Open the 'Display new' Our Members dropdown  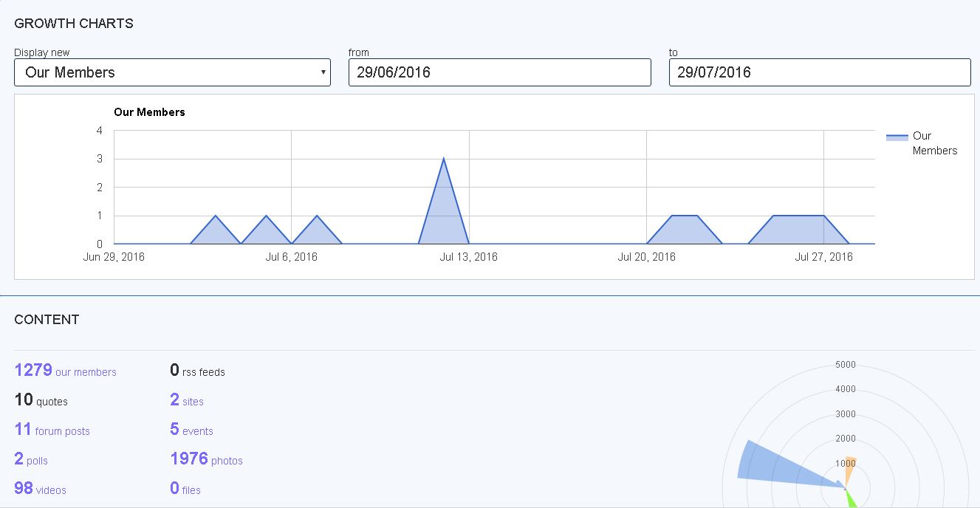(x=172, y=72)
